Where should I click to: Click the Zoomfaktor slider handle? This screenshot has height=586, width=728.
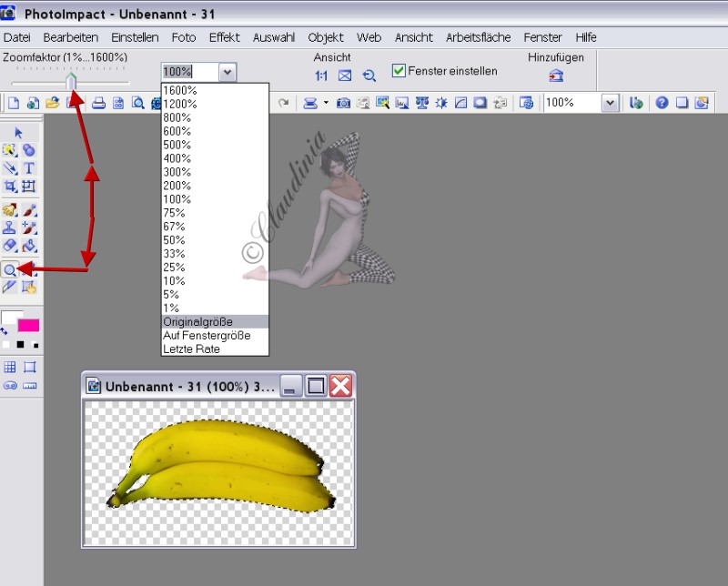click(x=71, y=81)
